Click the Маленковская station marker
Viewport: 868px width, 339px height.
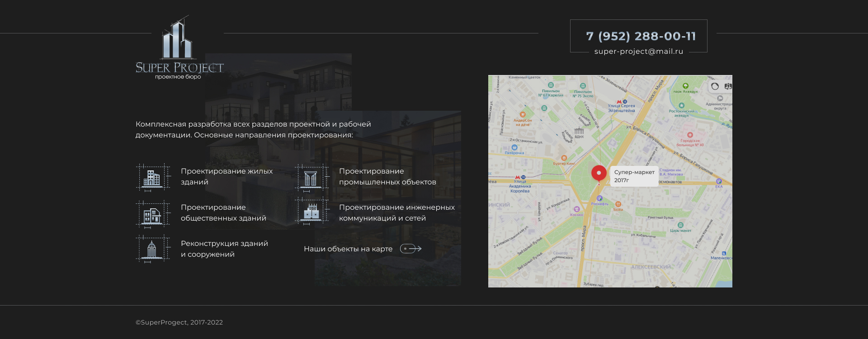724,254
